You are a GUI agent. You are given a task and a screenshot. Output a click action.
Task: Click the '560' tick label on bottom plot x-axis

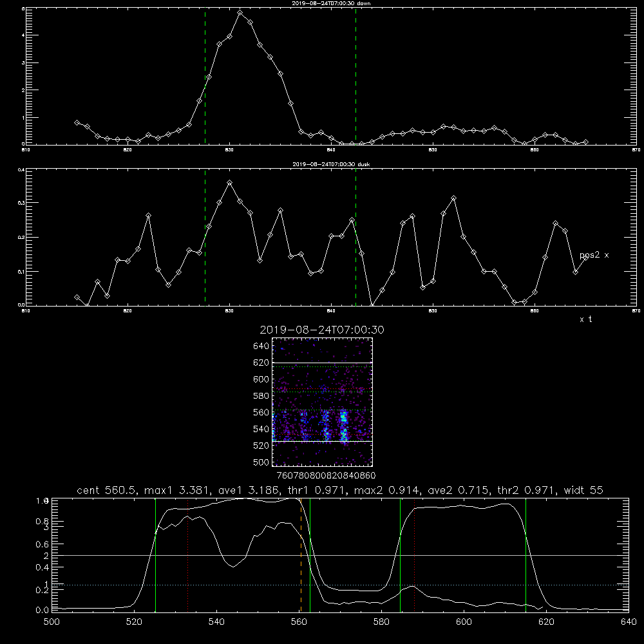tap(299, 622)
